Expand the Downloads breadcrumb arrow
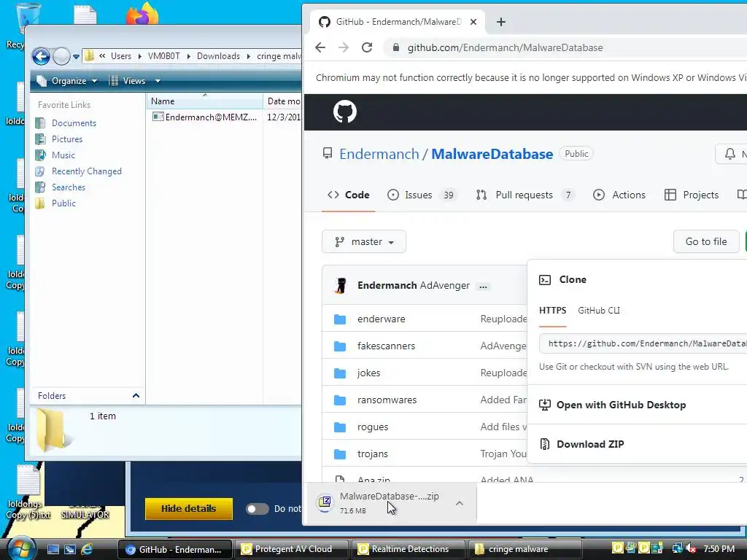The image size is (747, 560). (x=248, y=56)
